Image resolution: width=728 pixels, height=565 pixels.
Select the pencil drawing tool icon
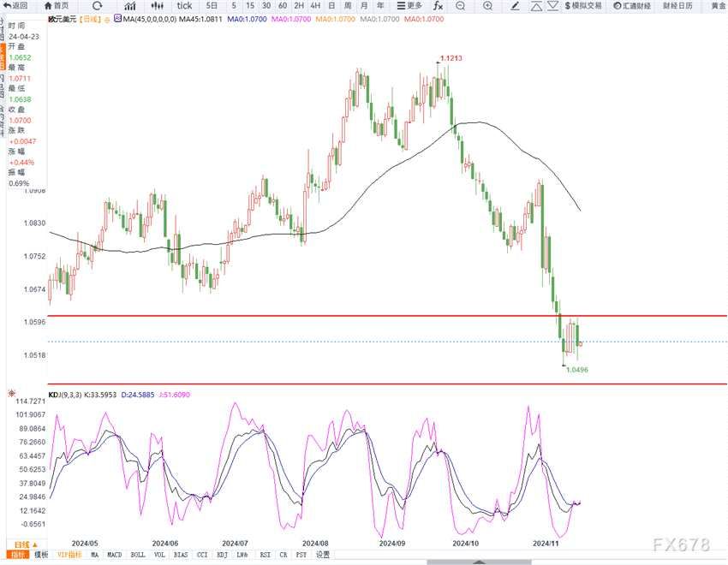coord(515,6)
